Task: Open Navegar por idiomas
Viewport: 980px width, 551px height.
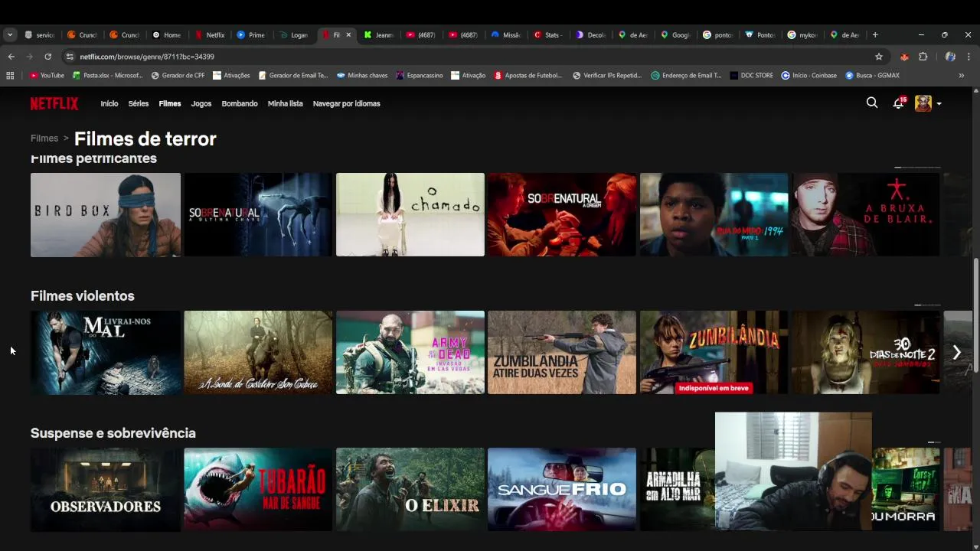Action: click(x=346, y=103)
